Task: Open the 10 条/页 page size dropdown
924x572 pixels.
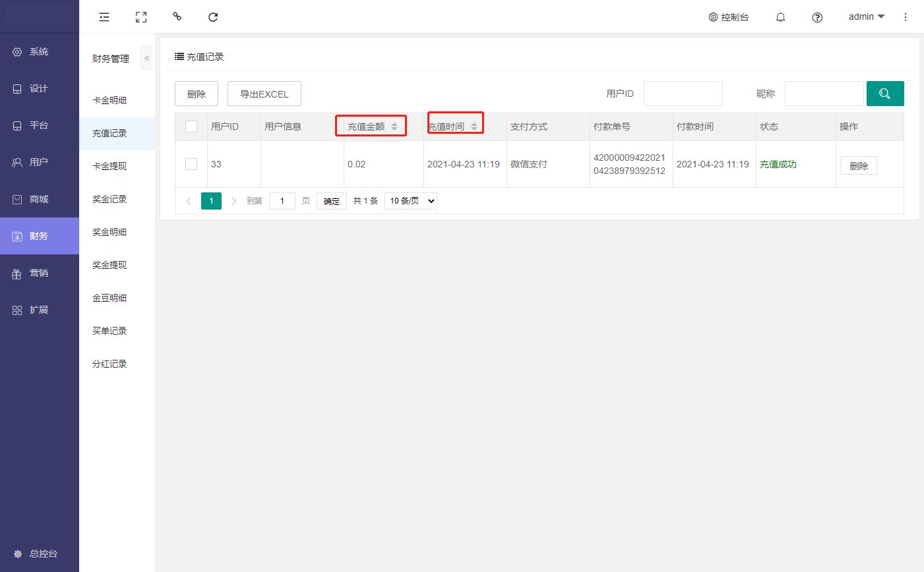Action: coord(412,201)
